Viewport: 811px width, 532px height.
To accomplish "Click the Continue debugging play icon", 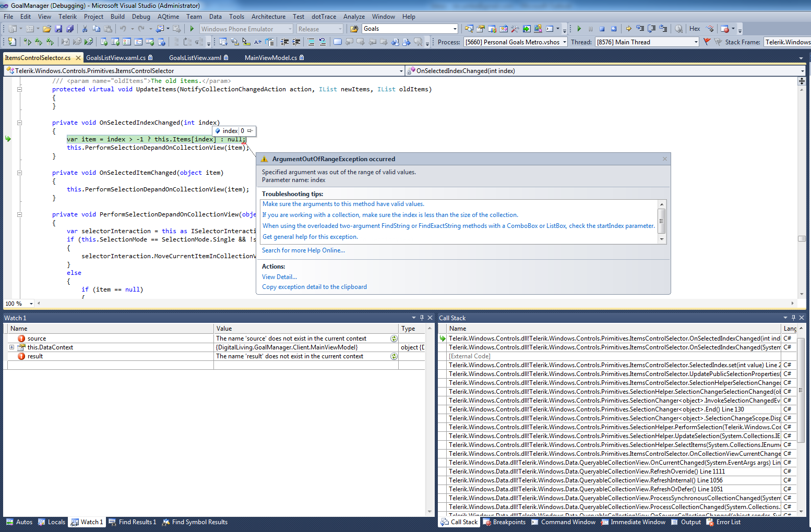I will (579, 29).
